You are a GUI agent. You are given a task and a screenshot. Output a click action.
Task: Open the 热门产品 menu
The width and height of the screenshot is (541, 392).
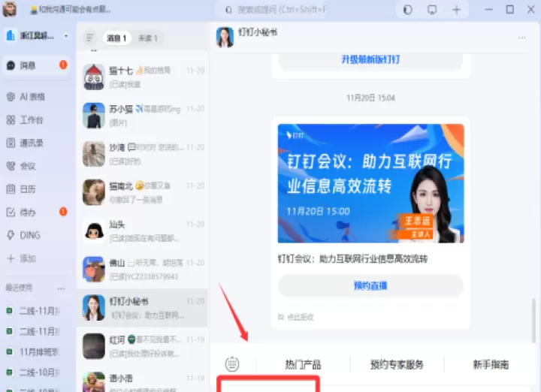click(x=303, y=364)
